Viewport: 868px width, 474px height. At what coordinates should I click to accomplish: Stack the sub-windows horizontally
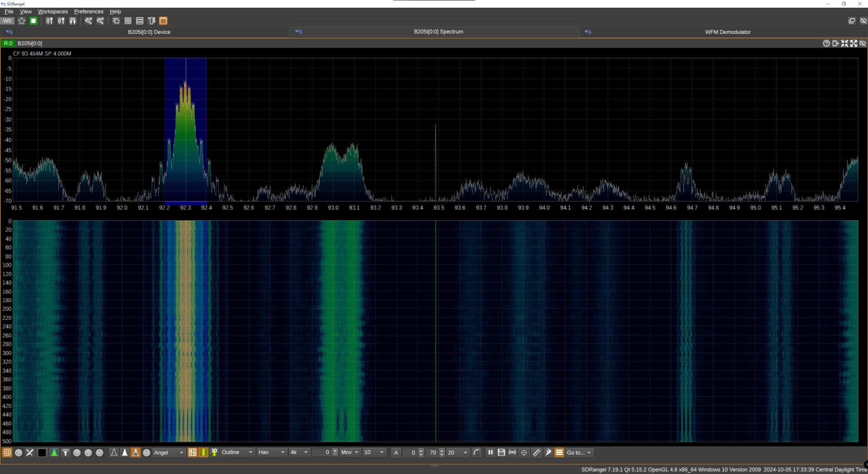click(140, 21)
